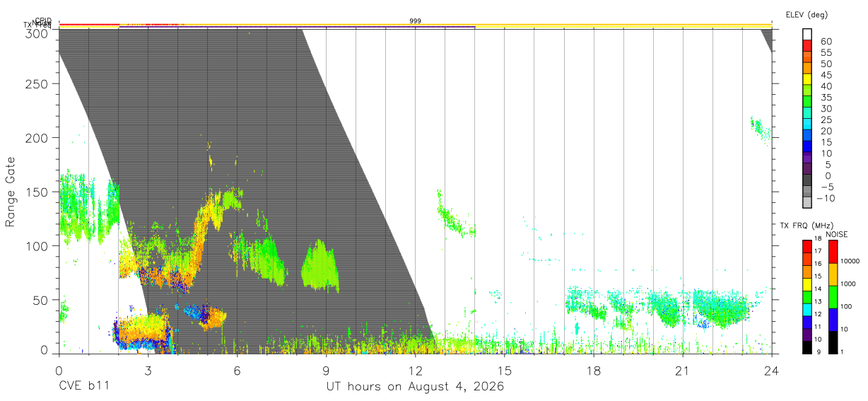Select the green segment of the NOISE bar
Viewport: 868px width, 401px height.
pyautogui.click(x=833, y=296)
